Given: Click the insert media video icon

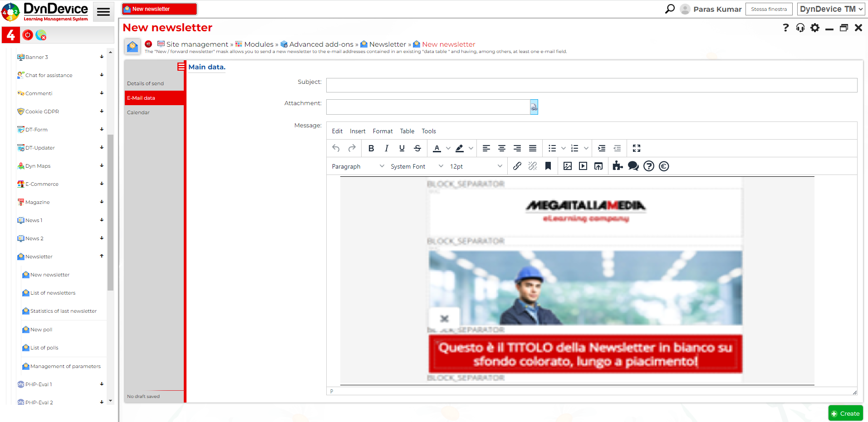Looking at the screenshot, I should 583,166.
